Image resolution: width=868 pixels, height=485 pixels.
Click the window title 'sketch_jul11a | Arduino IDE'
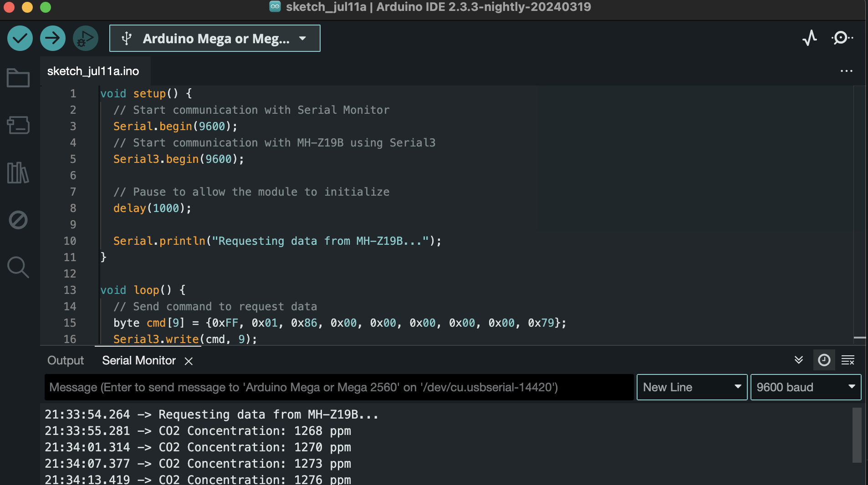tap(438, 7)
